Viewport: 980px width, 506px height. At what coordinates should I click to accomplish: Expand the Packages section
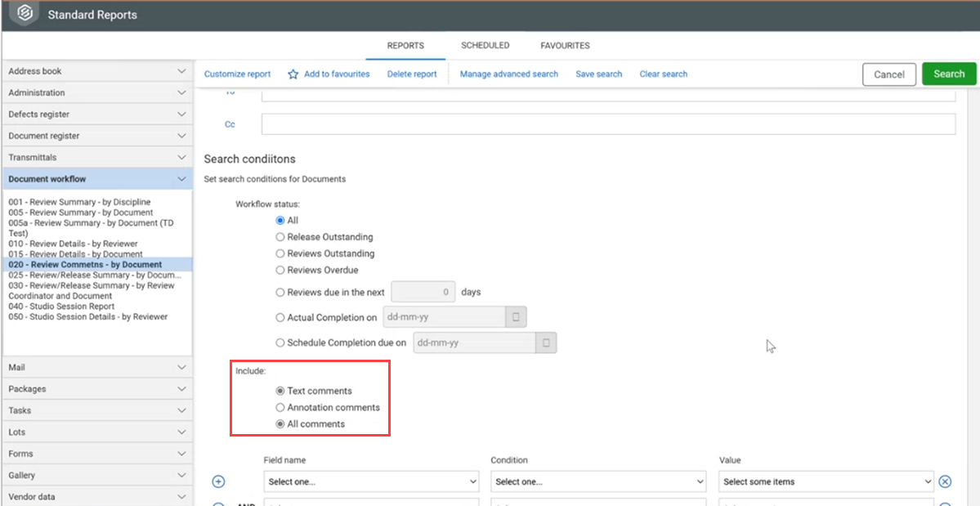point(97,388)
